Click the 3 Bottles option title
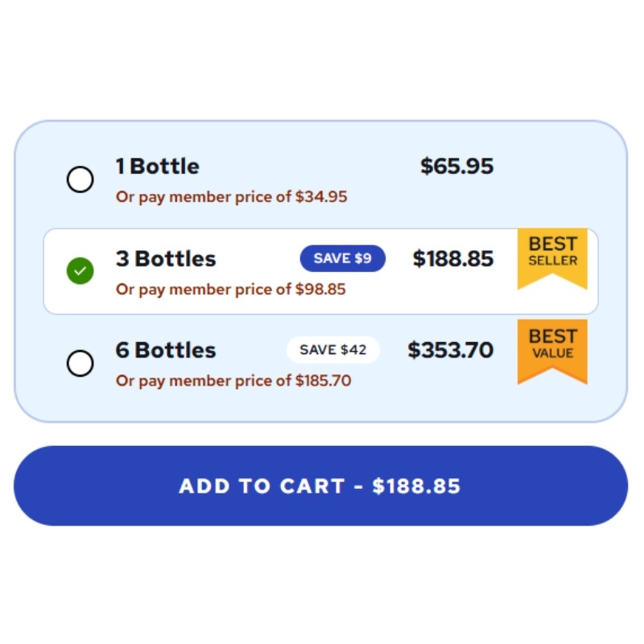 click(166, 258)
